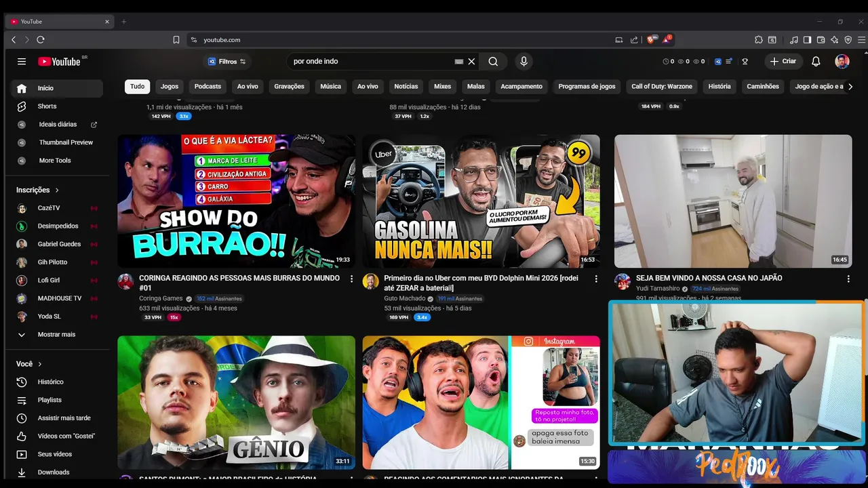Click the Coringa Games channel name
Screen dimensions: 868x488
(161, 299)
